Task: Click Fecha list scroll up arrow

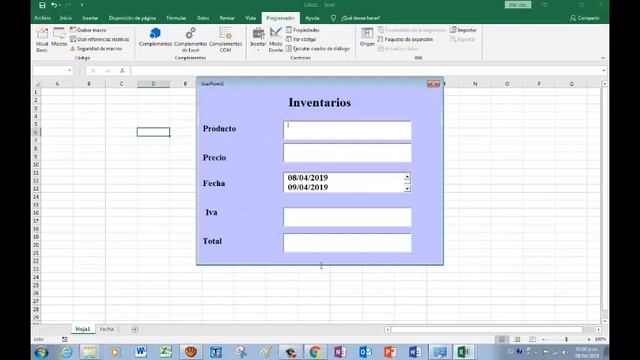Action: (x=407, y=177)
